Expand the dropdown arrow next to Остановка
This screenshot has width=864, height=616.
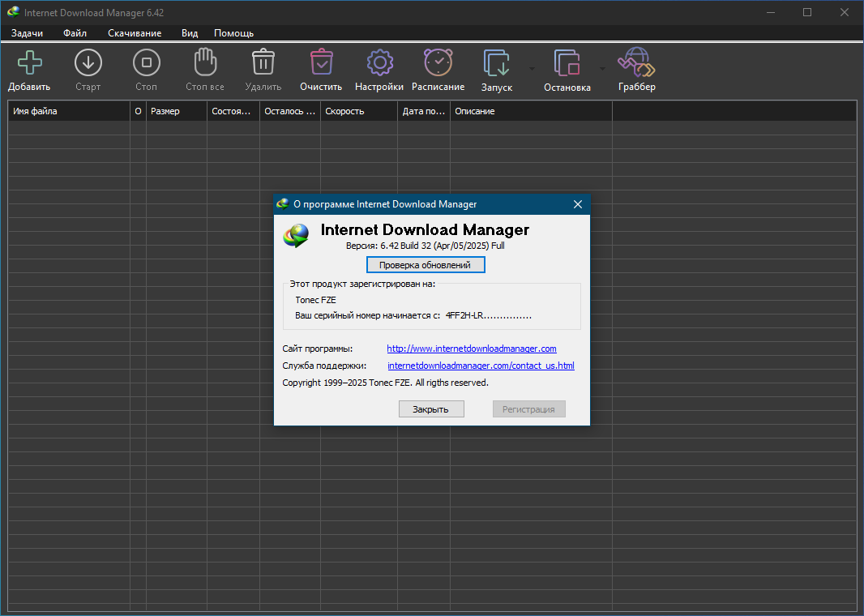602,69
